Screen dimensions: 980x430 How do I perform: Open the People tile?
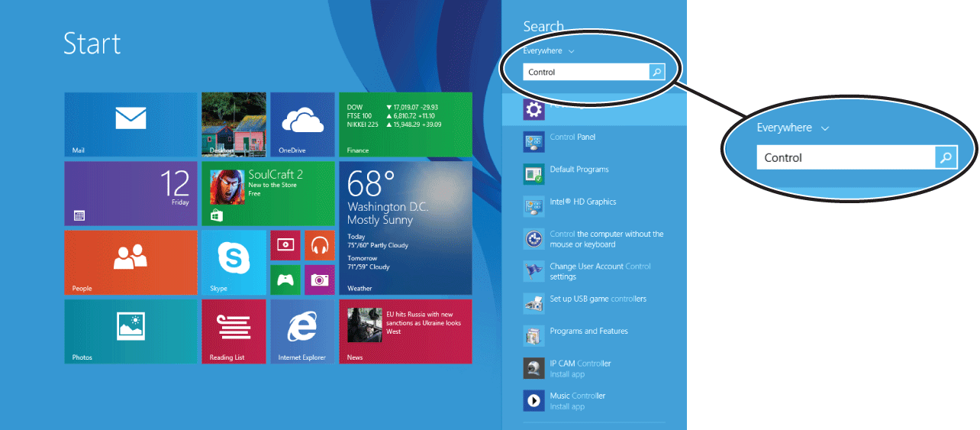pyautogui.click(x=131, y=262)
